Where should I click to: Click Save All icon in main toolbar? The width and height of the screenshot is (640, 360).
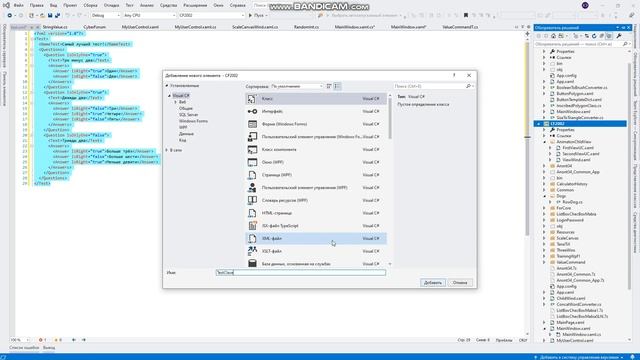57,15
